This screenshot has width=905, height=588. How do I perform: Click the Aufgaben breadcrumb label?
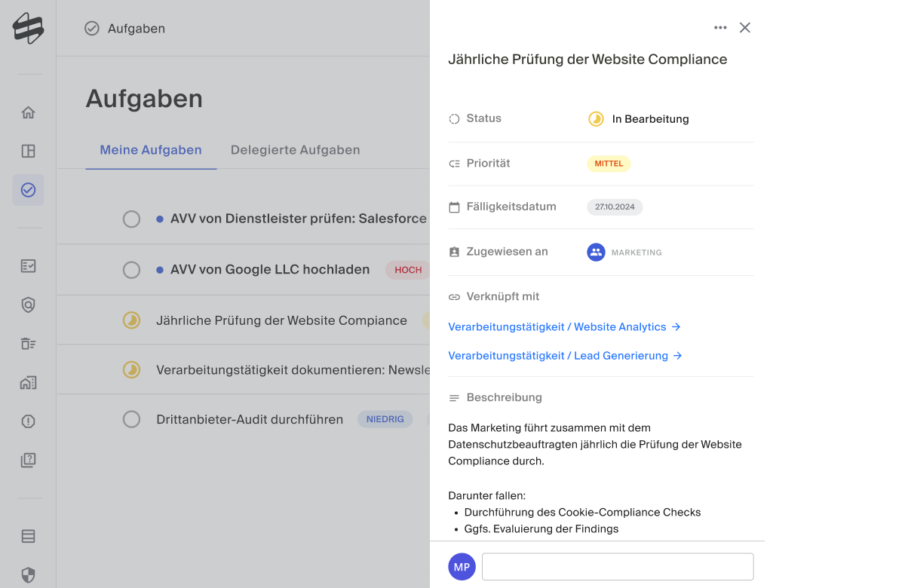tap(137, 29)
